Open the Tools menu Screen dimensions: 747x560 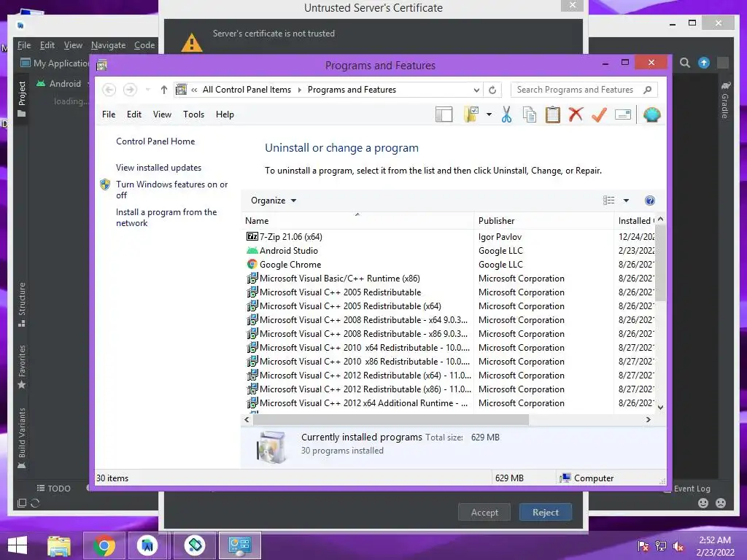(x=193, y=114)
